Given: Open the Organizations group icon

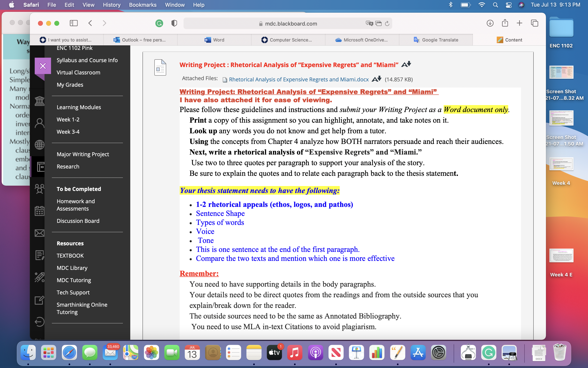Looking at the screenshot, I should 39,189.
